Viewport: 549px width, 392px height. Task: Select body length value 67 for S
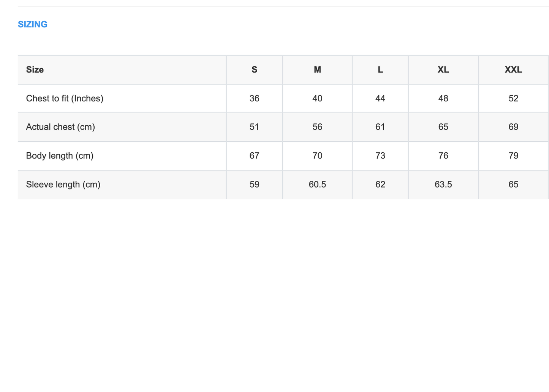pyautogui.click(x=254, y=156)
